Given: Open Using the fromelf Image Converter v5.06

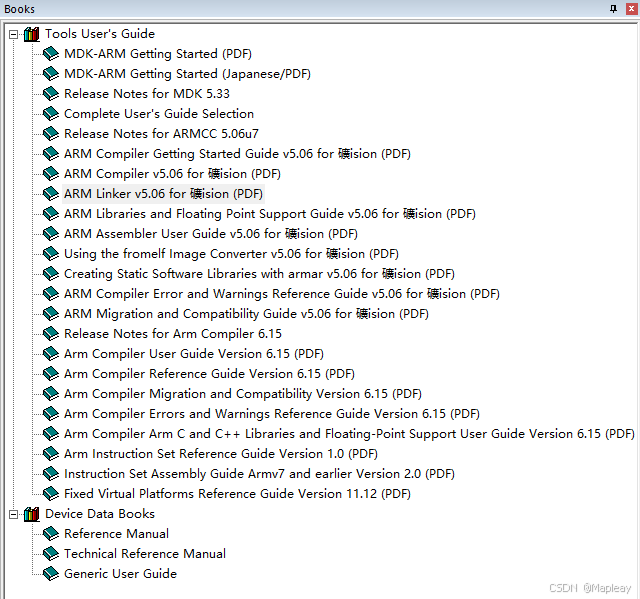Looking at the screenshot, I should coord(231,254).
